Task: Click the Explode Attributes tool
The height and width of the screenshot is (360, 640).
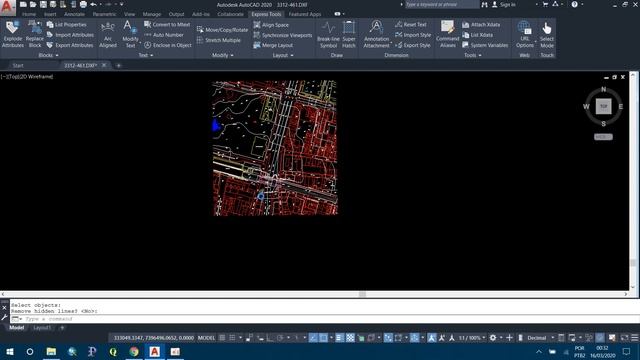Action: pyautogui.click(x=13, y=34)
